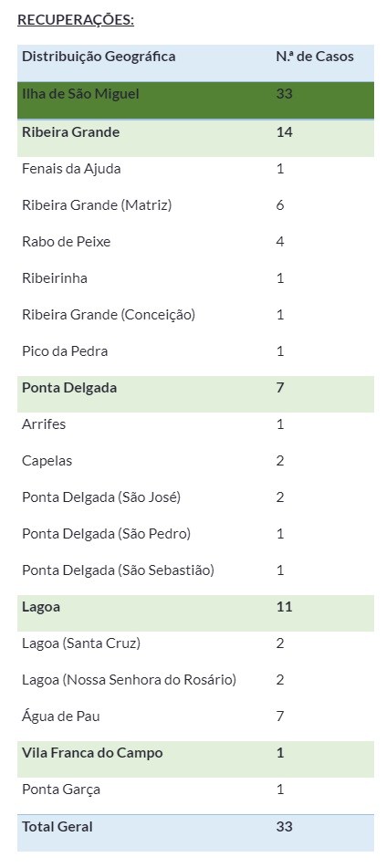Click the Ilha de São Miguel row
The height and width of the screenshot is (868, 386).
pos(195,100)
